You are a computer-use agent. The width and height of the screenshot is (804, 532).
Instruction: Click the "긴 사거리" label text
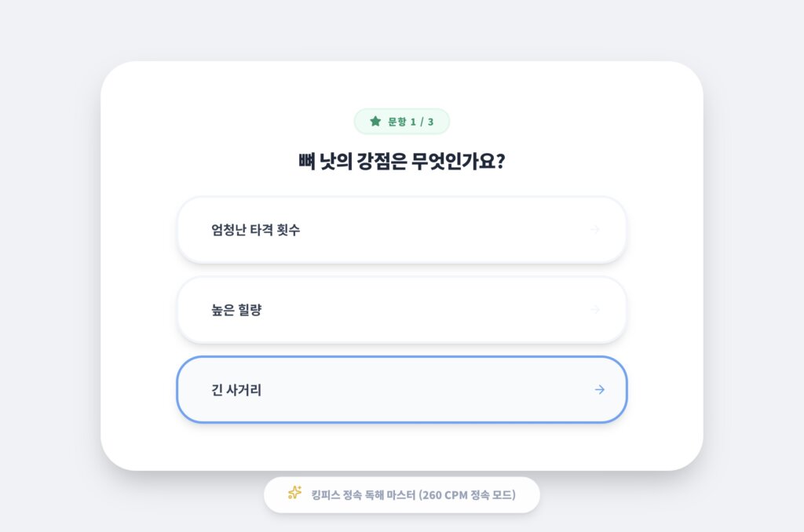[x=236, y=389]
